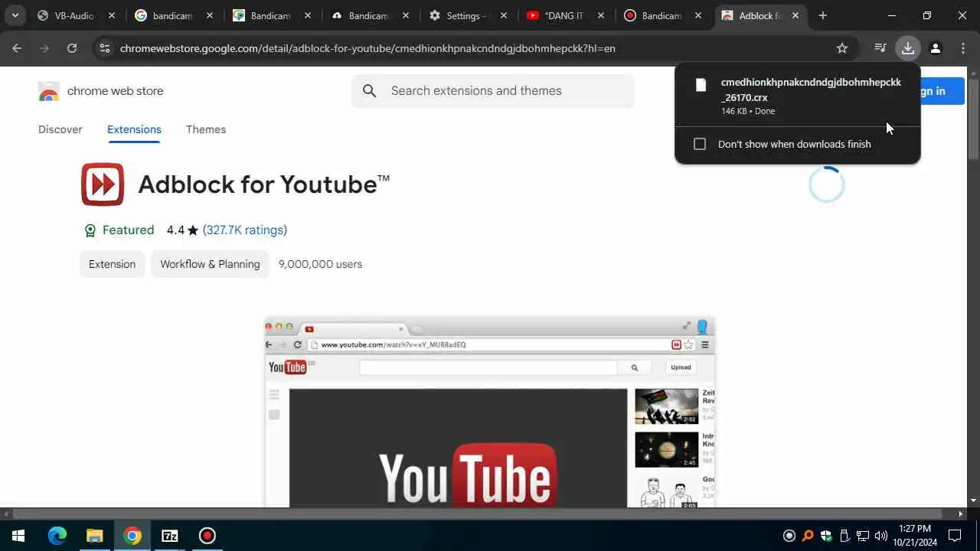Click the Extension category chip
The height and width of the screenshot is (551, 980).
(112, 264)
